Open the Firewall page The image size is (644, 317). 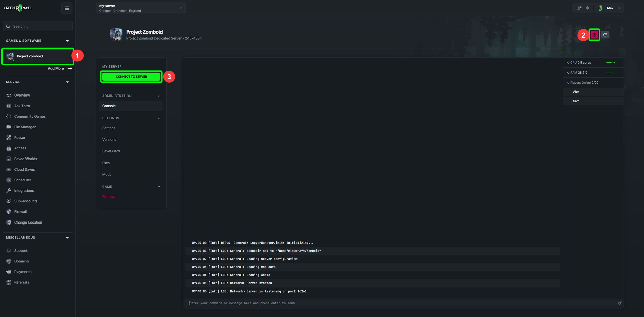point(20,212)
